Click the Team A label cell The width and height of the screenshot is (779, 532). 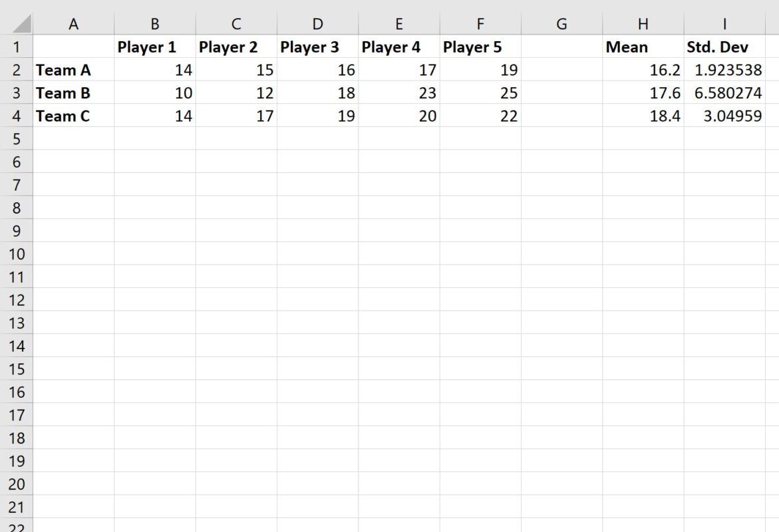pos(74,70)
